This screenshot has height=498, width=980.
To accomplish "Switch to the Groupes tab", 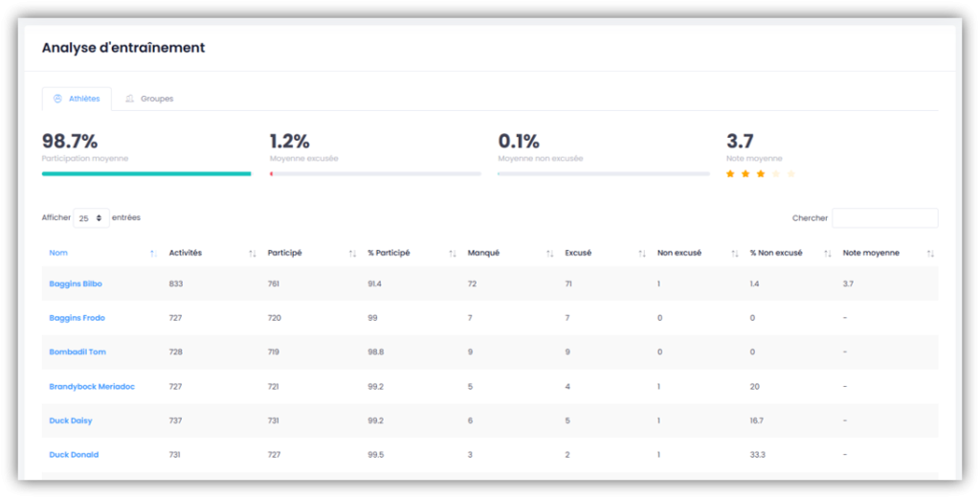I will pos(149,99).
